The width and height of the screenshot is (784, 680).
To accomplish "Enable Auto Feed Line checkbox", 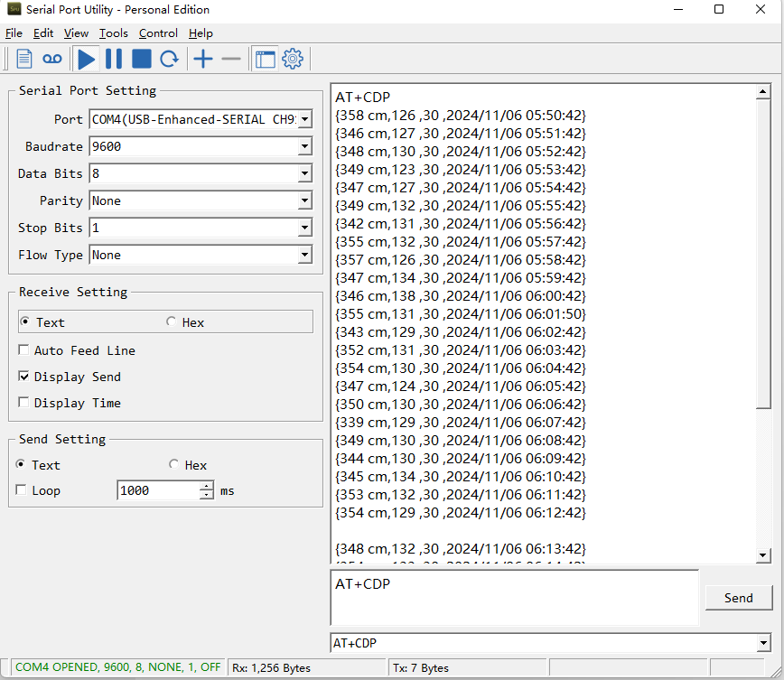I will coord(23,350).
